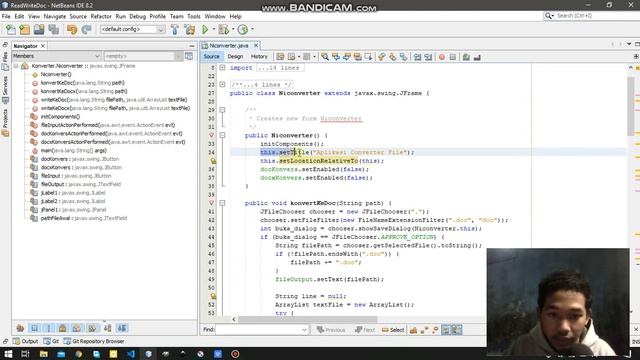
Task: Open File Explorer from the taskbar
Action: tap(43, 354)
